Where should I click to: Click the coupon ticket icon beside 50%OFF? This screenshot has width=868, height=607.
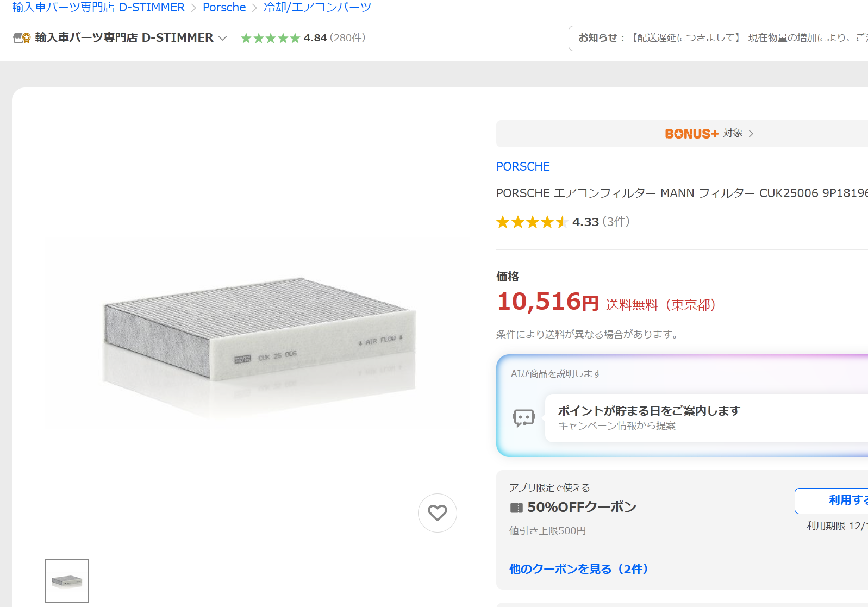click(x=516, y=508)
